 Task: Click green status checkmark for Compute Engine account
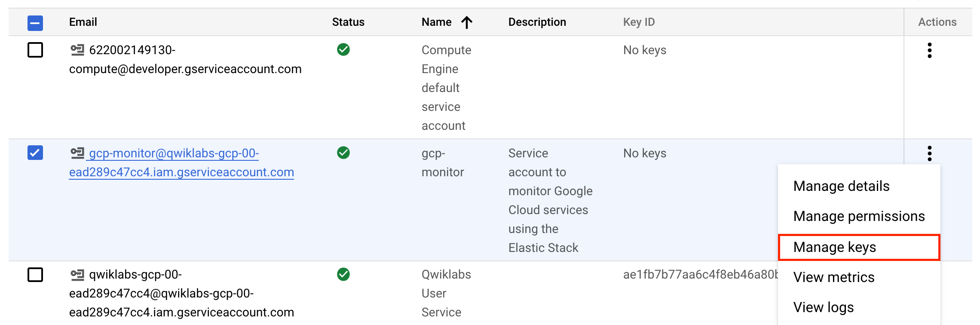[343, 50]
